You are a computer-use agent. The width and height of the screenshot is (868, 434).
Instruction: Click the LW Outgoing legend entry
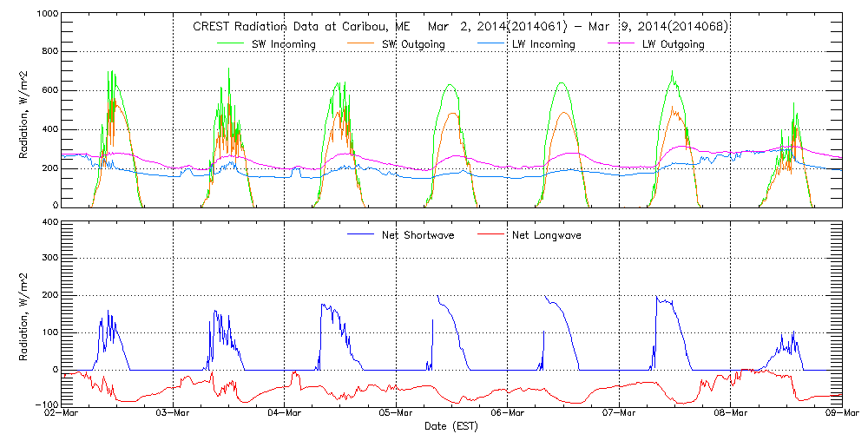point(673,44)
